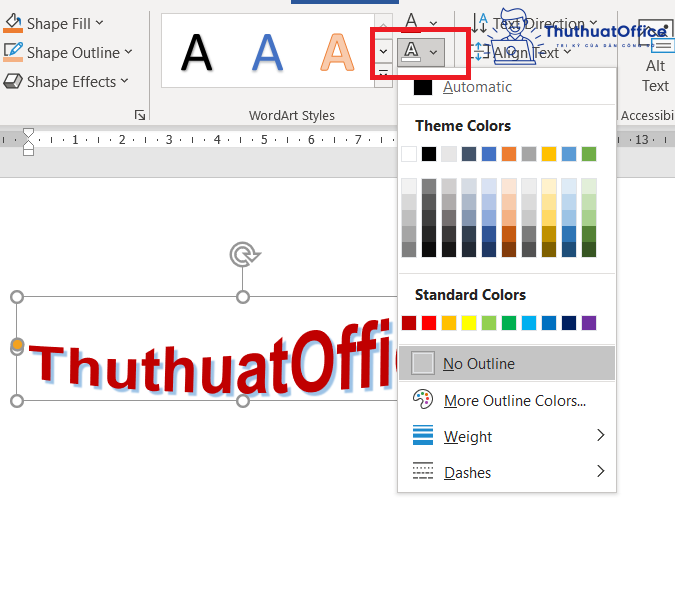Click the Shape Outline pencil icon
Image resolution: width=675 pixels, height=595 pixels.
point(12,52)
